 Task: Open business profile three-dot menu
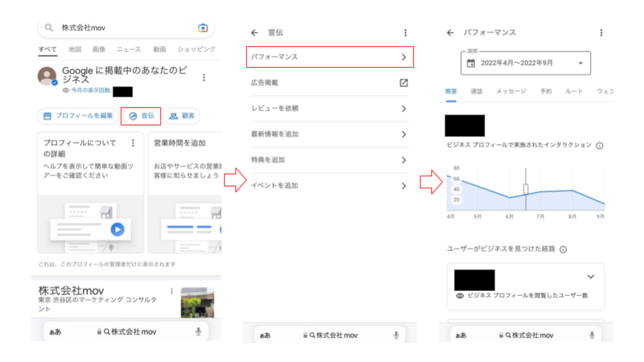coord(204,77)
